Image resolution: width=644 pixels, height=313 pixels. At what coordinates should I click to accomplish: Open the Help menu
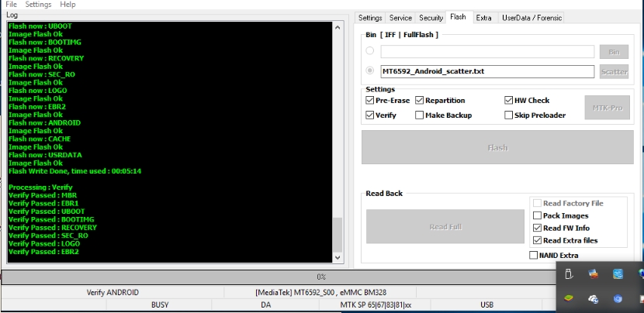(x=68, y=5)
